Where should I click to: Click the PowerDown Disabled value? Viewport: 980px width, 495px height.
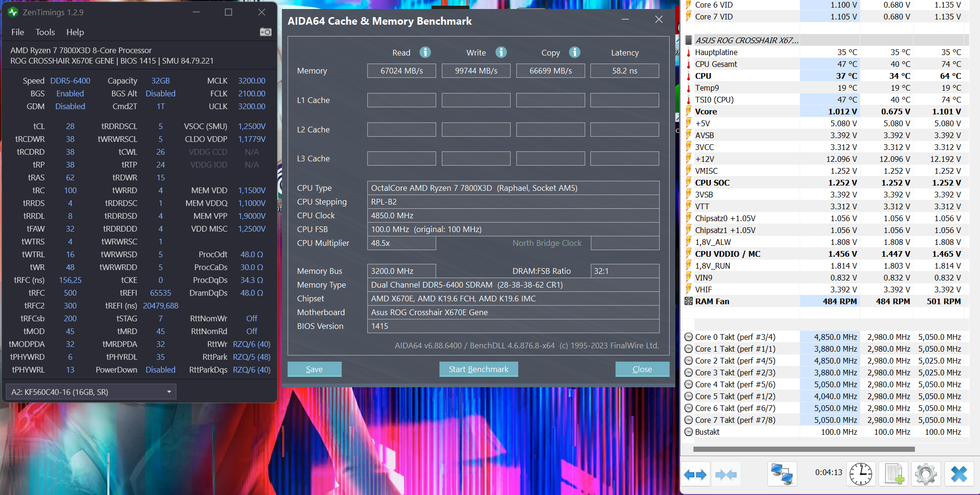[160, 370]
